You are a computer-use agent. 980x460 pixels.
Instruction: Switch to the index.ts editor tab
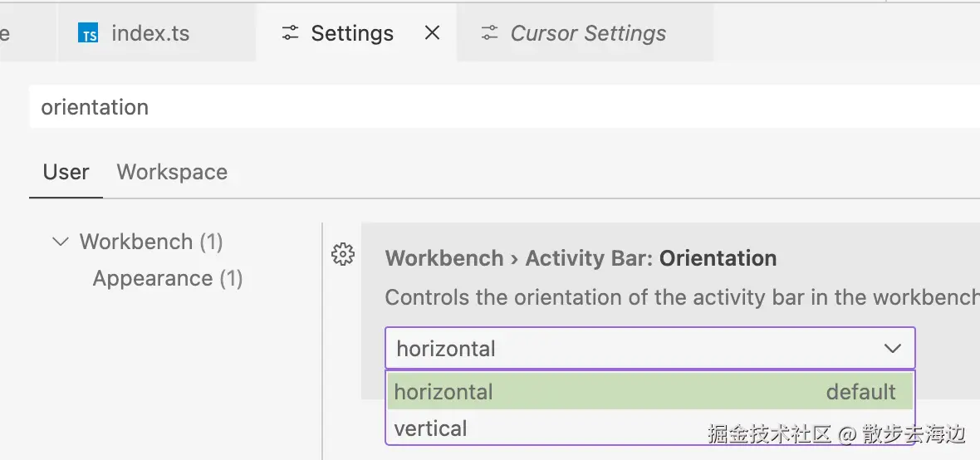tap(150, 33)
